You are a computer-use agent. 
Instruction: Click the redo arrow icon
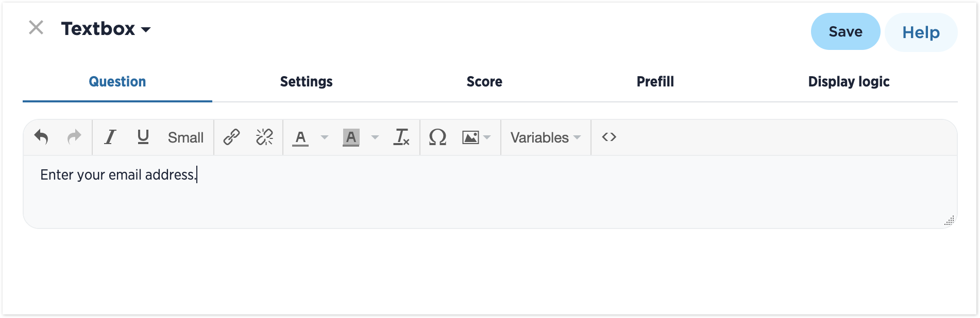click(75, 137)
